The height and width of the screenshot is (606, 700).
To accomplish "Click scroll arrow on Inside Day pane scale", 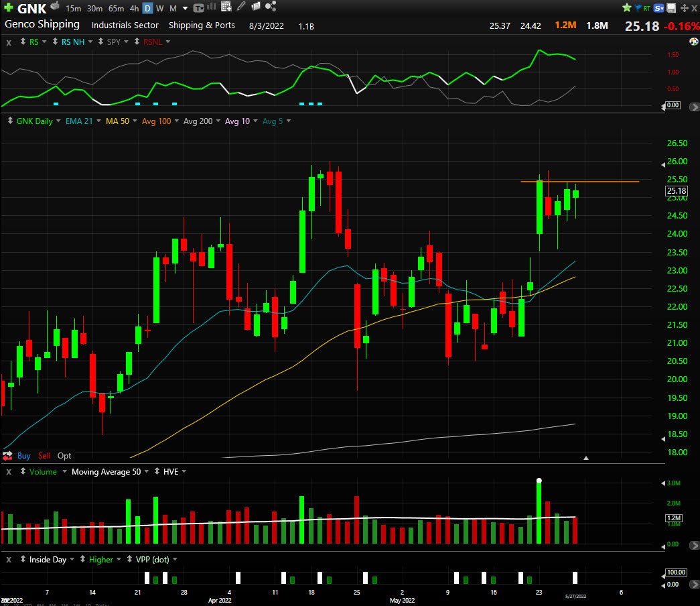I will point(694,584).
